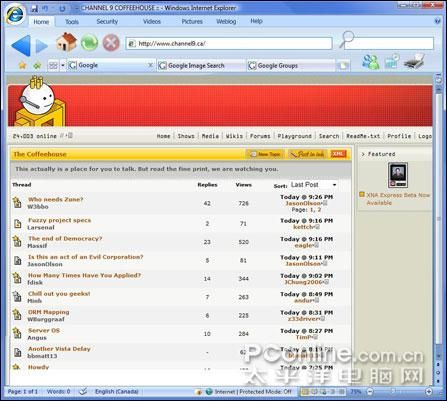Open the Tools ribbon tab
This screenshot has width=447, height=401.
click(72, 22)
